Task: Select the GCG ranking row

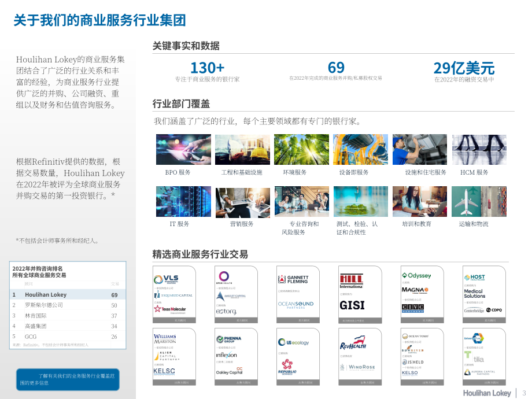Action: (x=68, y=337)
